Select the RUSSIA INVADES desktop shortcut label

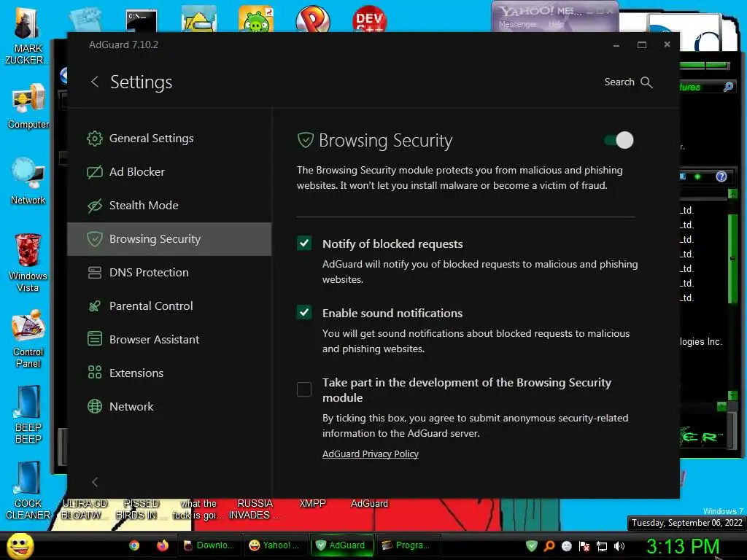[255, 509]
